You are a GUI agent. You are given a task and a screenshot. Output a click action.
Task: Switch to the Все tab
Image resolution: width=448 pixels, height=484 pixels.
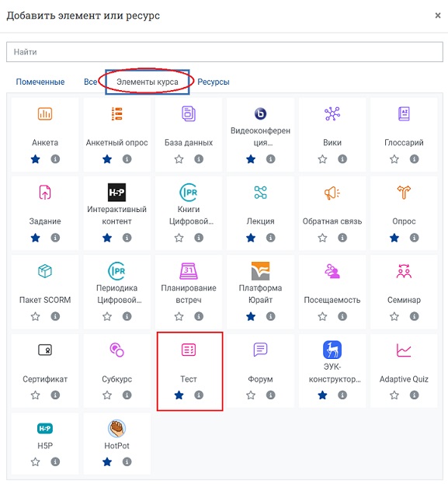tap(90, 82)
